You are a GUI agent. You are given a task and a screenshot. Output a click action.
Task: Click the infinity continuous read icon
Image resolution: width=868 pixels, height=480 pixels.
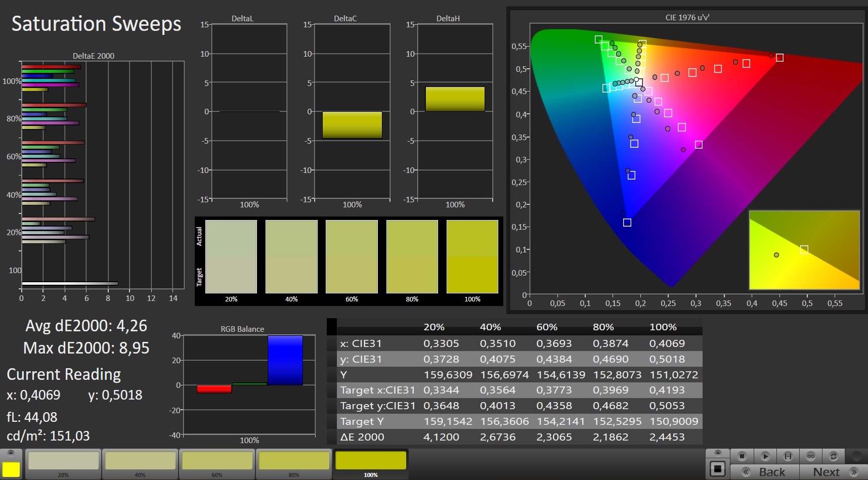click(x=811, y=456)
